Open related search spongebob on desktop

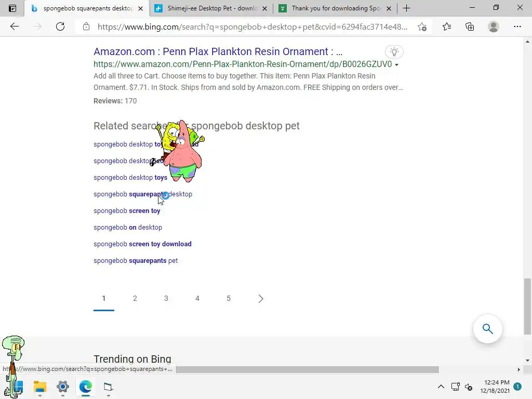click(128, 228)
